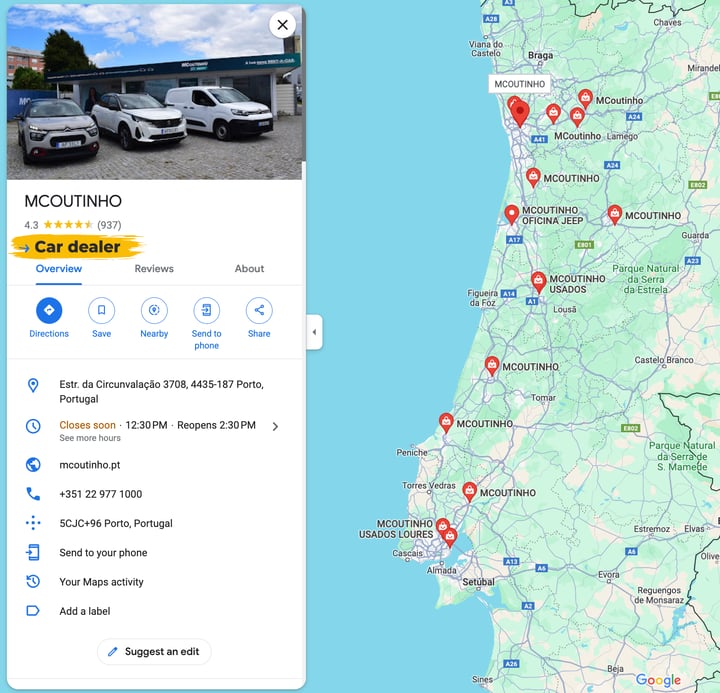Switch to the Reviews tab
Image resolution: width=720 pixels, height=693 pixels.
(154, 269)
